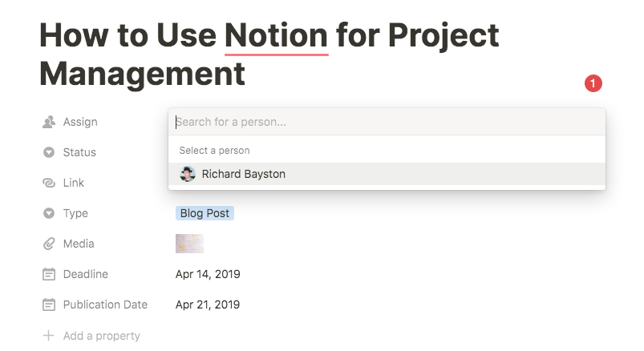The image size is (644, 351).
Task: Click the Add a property button
Action: point(91,336)
